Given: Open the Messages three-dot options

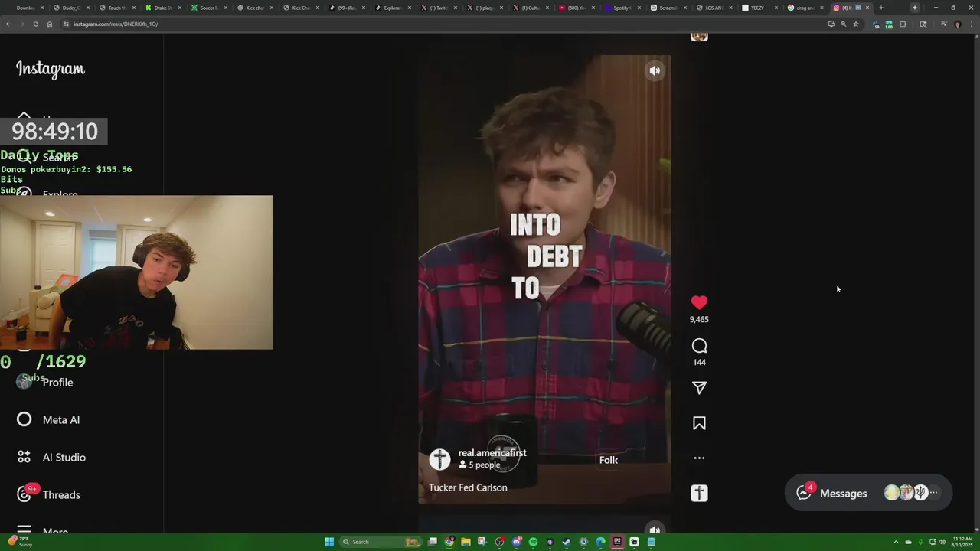Looking at the screenshot, I should [933, 493].
